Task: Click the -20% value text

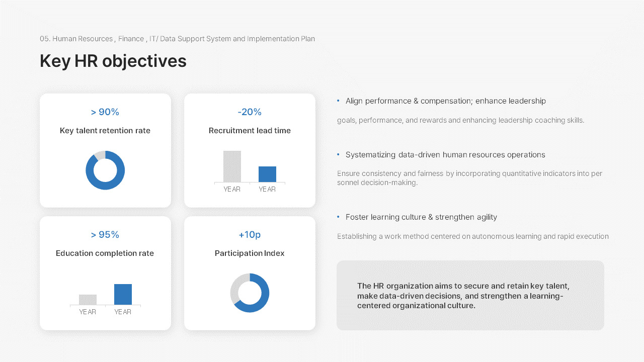Action: tap(250, 112)
